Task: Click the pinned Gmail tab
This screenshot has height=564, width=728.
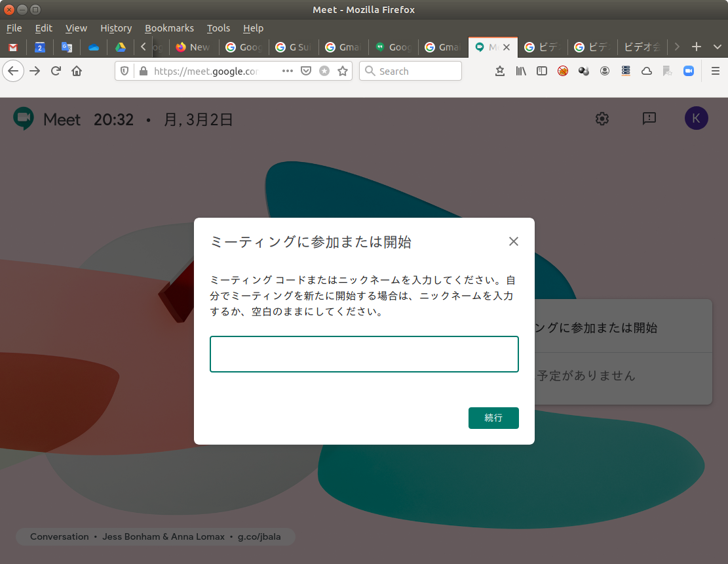Action: tap(13, 47)
